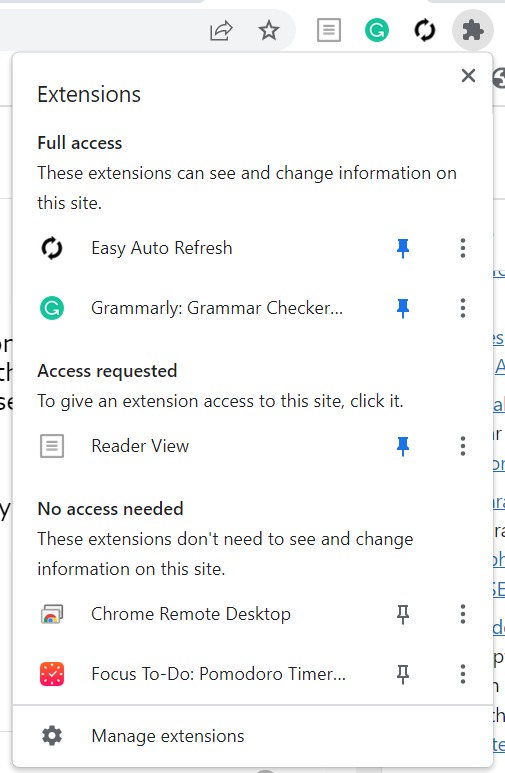Viewport: 505px width, 773px height.
Task: Toggle the Extensions puzzle piece button
Action: pos(473,31)
